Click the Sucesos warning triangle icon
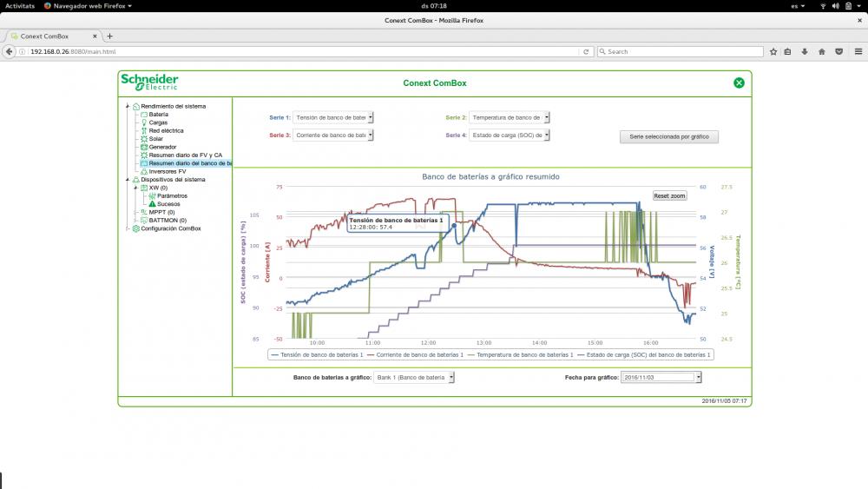The image size is (868, 489). click(x=152, y=204)
